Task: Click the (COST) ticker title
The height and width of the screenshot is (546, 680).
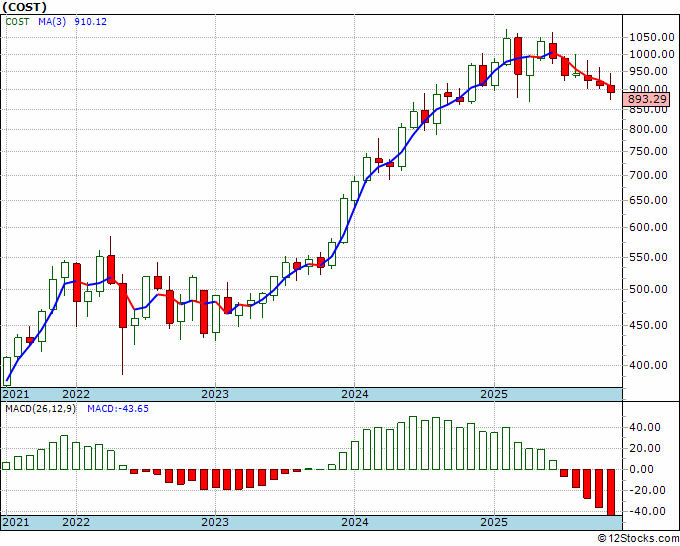Action: click(x=24, y=7)
